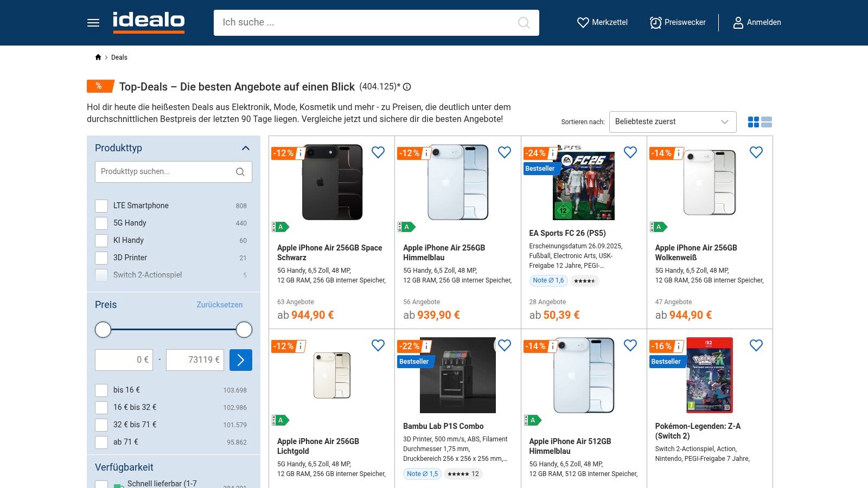
Task: Add EA Sports FC 26 to wishlist
Action: (x=630, y=152)
